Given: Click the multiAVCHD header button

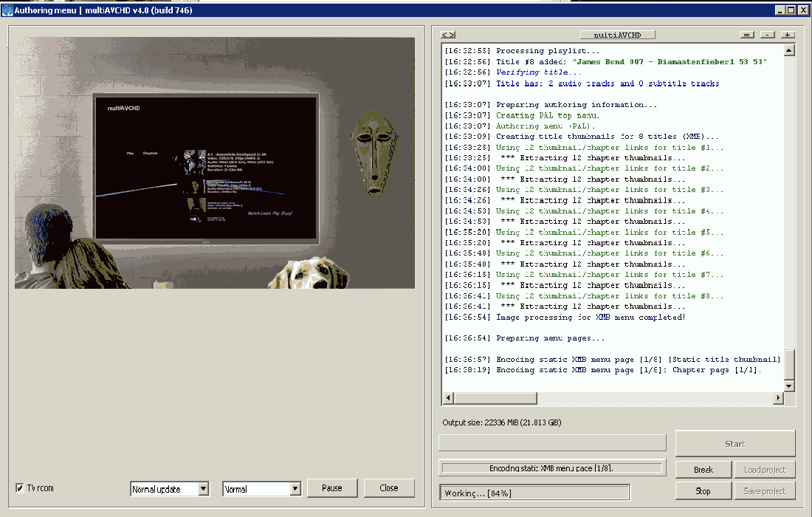Looking at the screenshot, I should [x=617, y=35].
